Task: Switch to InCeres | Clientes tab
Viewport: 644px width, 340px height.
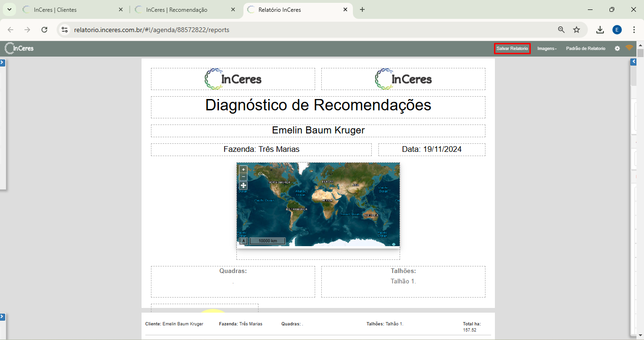Action: (71, 9)
